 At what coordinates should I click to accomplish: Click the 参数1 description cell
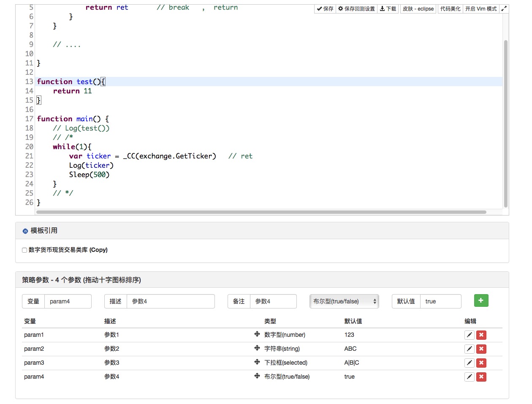(111, 335)
